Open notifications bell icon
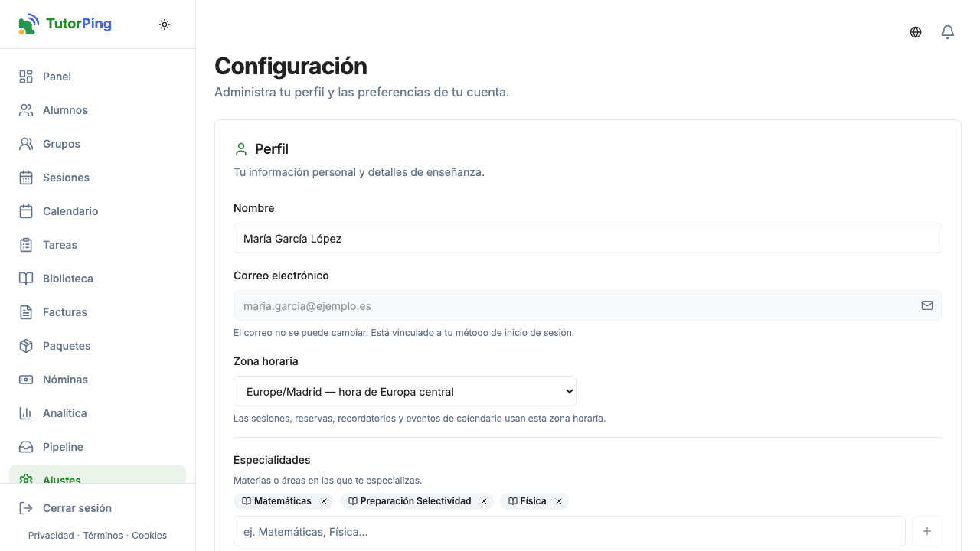This screenshot has height=551, width=980. (948, 32)
